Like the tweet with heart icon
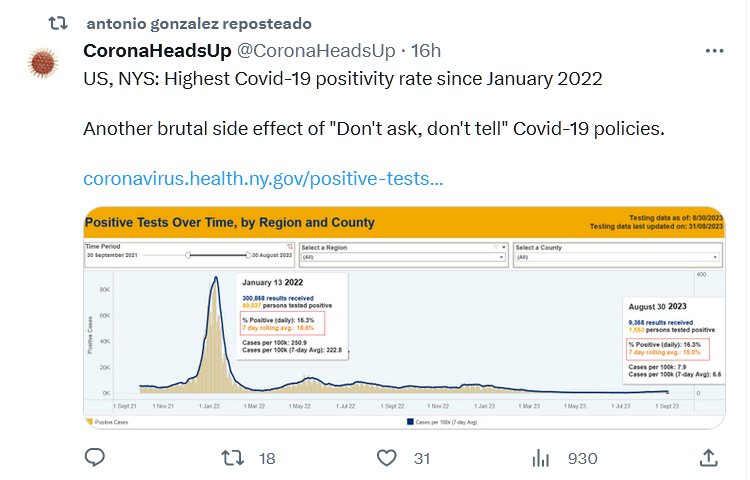 point(387,457)
